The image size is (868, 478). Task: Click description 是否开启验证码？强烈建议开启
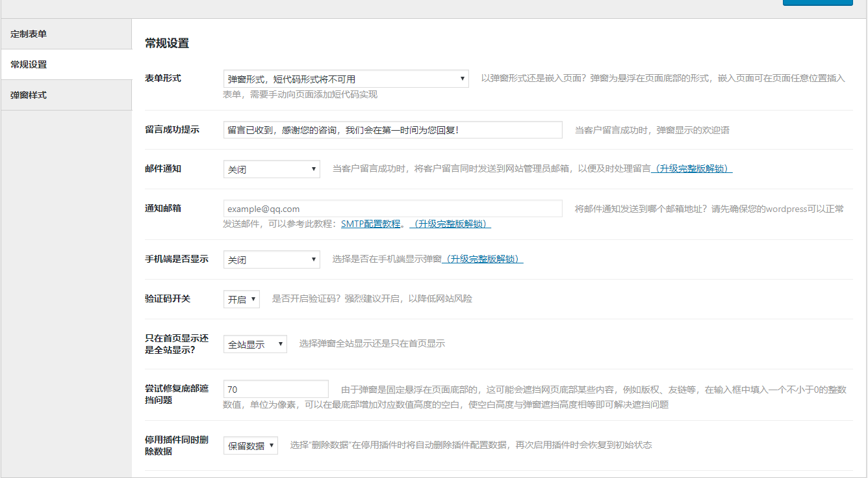coord(372,299)
